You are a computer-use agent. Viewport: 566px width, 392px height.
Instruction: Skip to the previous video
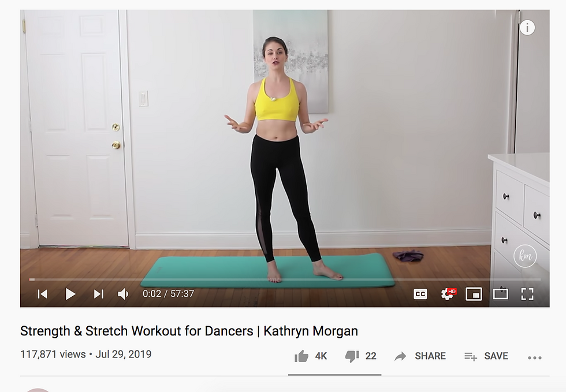coord(42,294)
